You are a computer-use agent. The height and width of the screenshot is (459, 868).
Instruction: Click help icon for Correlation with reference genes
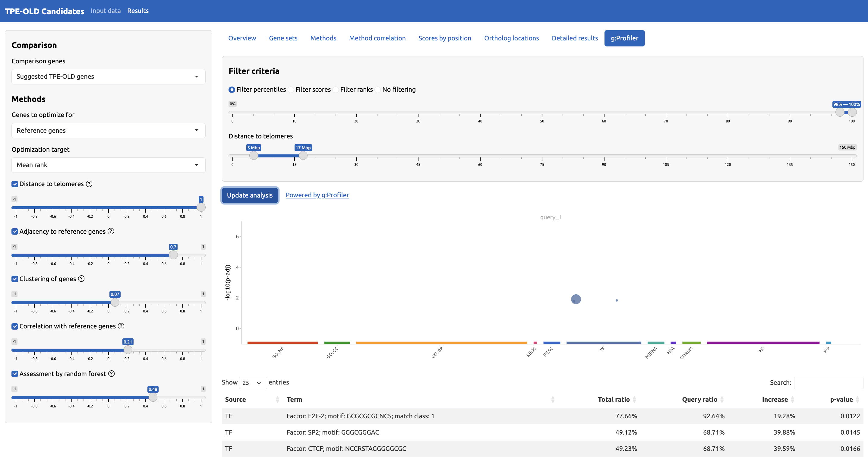tap(121, 326)
